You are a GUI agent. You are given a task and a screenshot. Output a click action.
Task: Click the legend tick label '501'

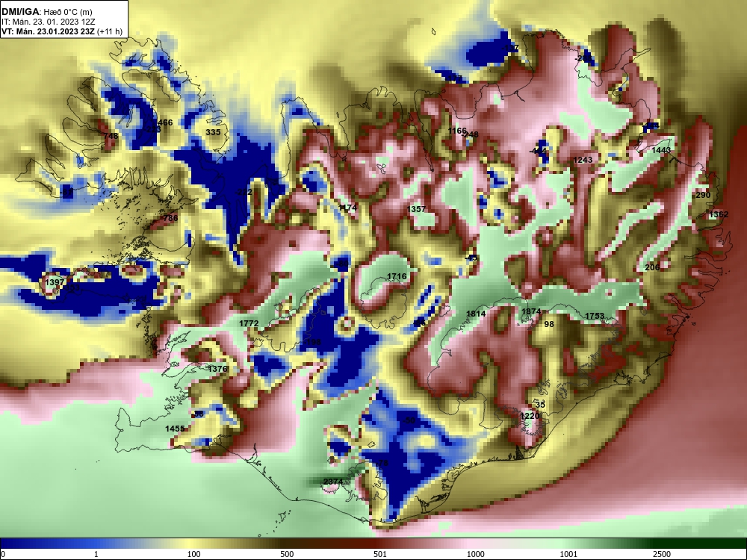(379, 554)
